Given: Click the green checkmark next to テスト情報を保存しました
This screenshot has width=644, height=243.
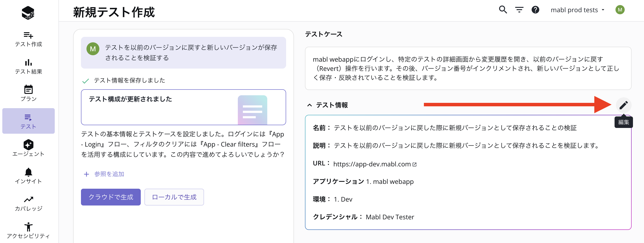Looking at the screenshot, I should 86,81.
